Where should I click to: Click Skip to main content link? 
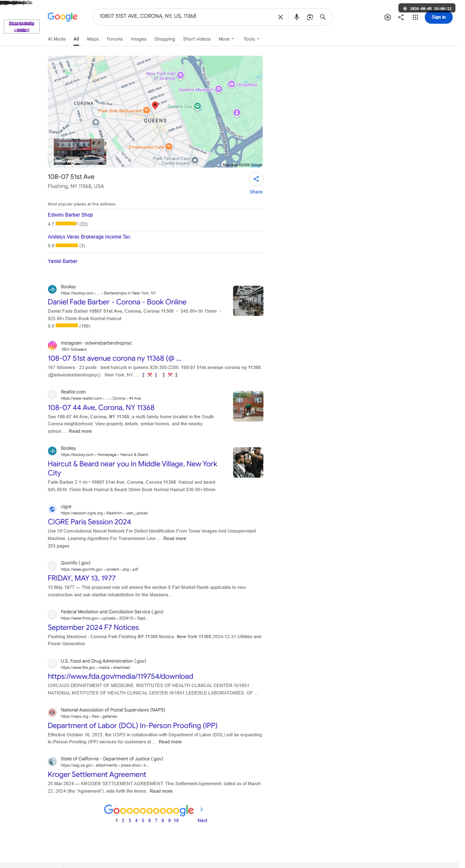click(22, 27)
